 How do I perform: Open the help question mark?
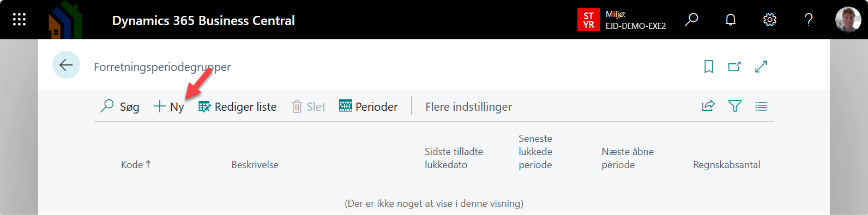[x=809, y=20]
